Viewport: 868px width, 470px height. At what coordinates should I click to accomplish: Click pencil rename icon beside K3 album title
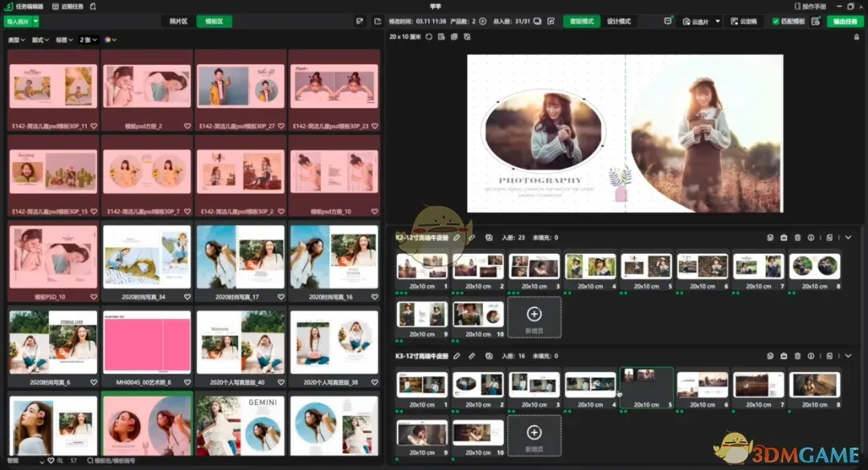click(x=457, y=356)
